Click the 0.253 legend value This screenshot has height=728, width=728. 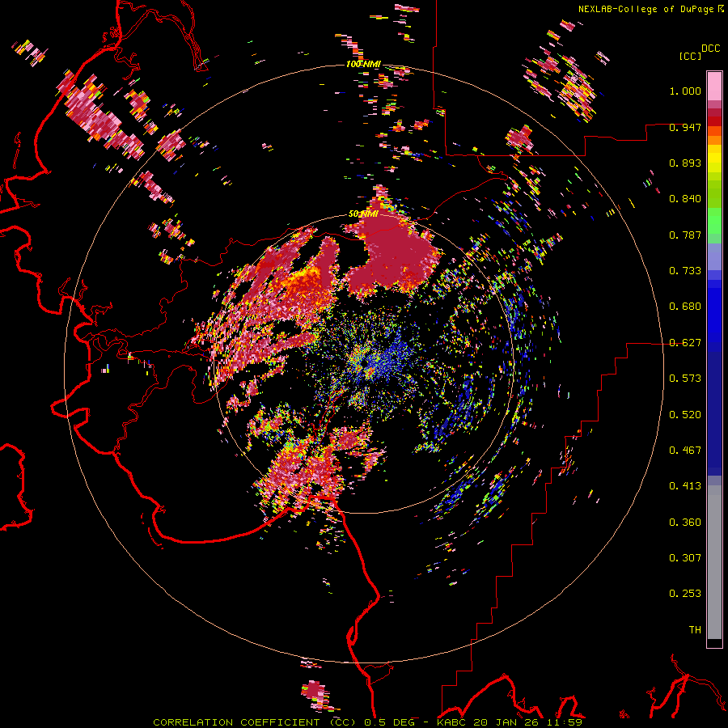tap(685, 594)
